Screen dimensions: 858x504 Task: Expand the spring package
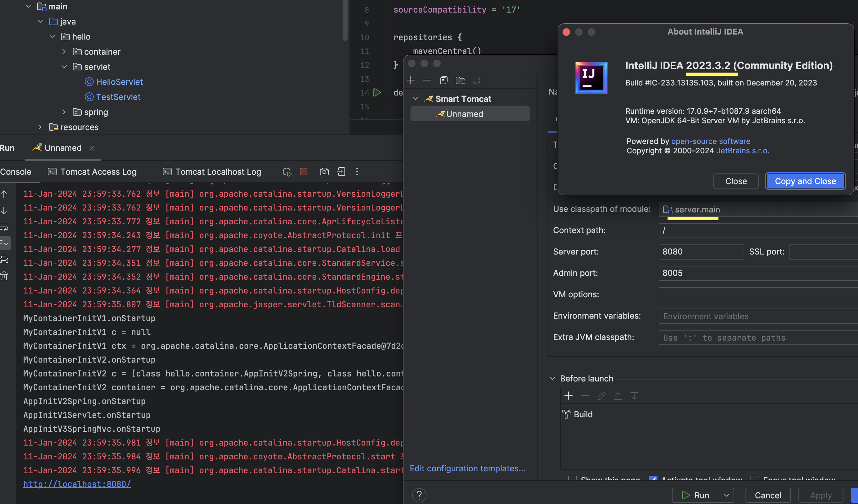pos(64,112)
